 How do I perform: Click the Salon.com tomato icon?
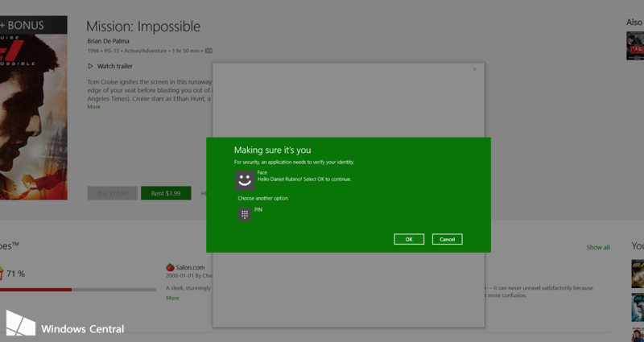170,267
